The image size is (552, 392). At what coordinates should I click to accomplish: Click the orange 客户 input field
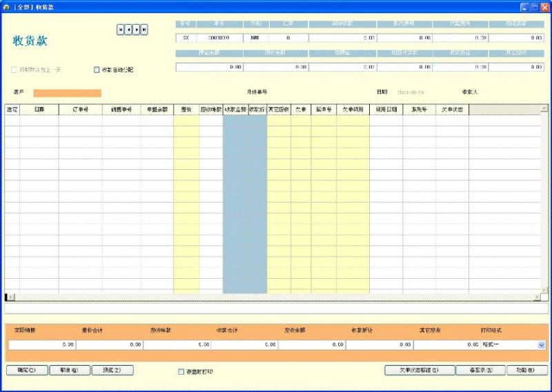[67, 93]
